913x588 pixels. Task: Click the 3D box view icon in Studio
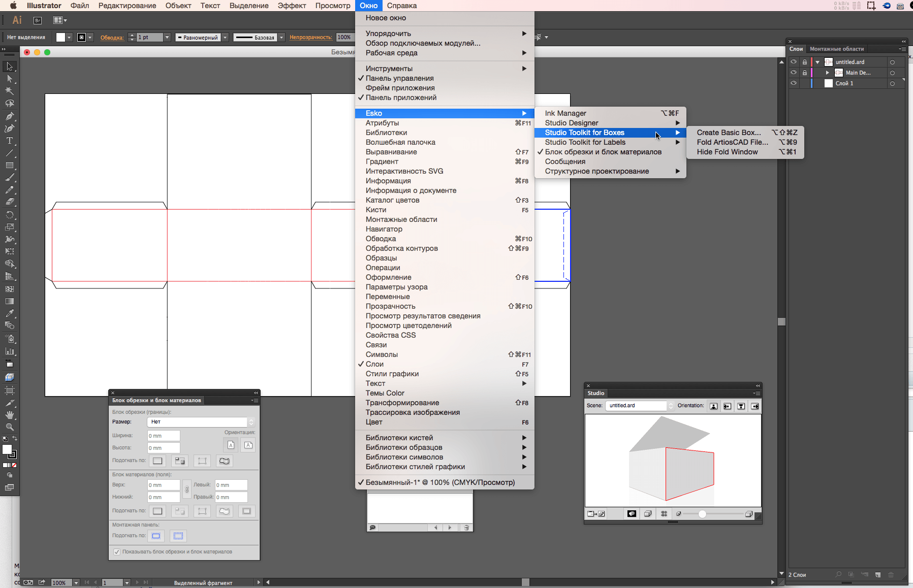[x=648, y=514]
